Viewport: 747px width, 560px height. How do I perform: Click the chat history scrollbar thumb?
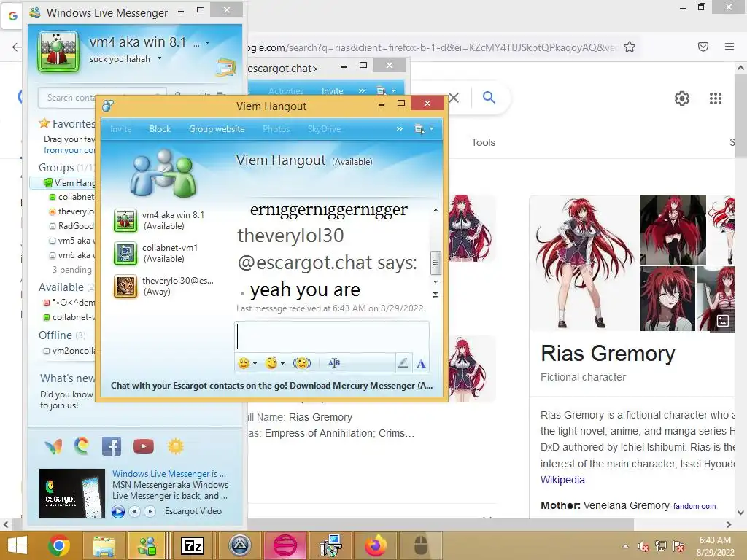[435, 262]
